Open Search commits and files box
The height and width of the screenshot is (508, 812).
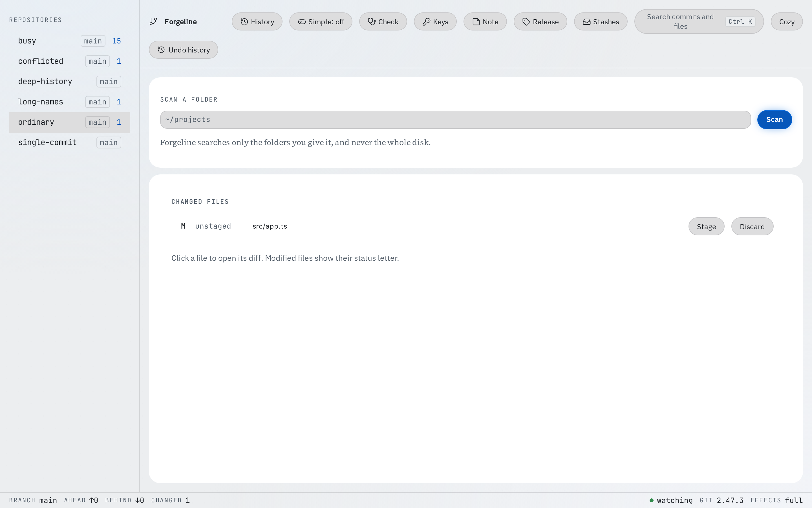pos(699,21)
